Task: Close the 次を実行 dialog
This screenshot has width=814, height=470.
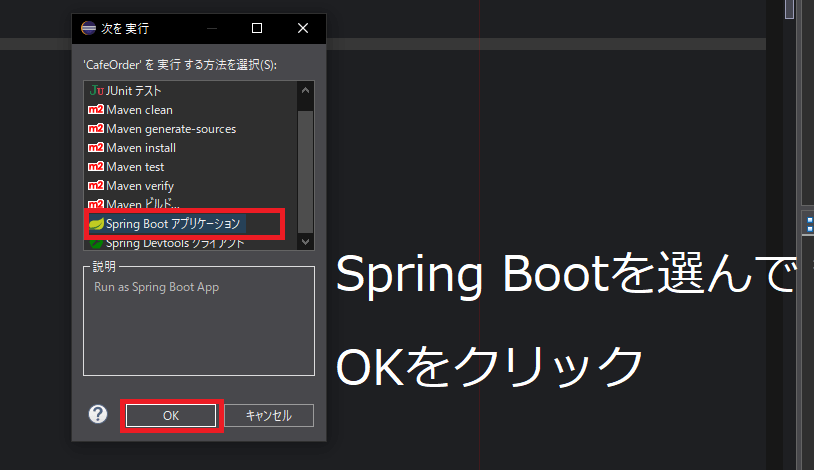Action: coord(303,28)
